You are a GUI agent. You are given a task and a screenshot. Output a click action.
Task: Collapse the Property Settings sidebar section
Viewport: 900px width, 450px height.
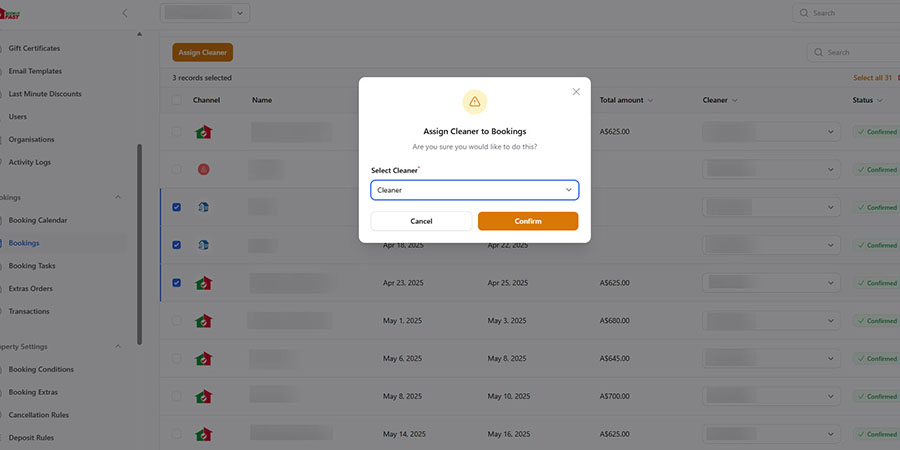coord(118,347)
